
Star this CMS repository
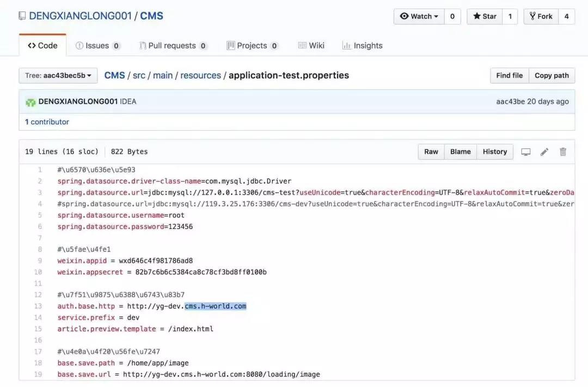click(x=484, y=16)
